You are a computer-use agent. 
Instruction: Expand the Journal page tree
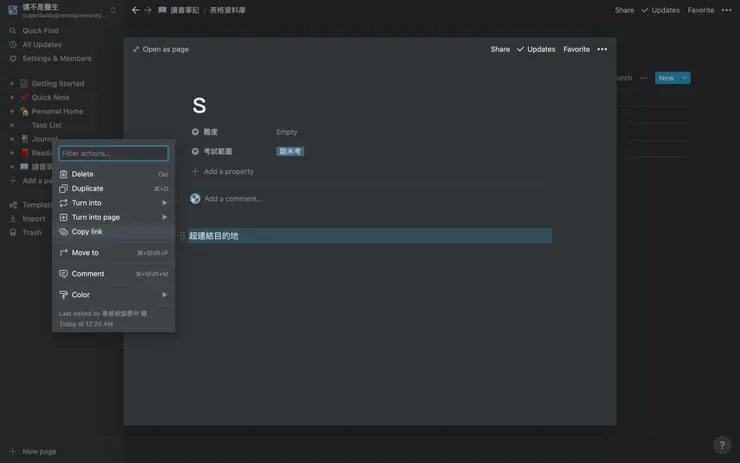click(x=12, y=139)
